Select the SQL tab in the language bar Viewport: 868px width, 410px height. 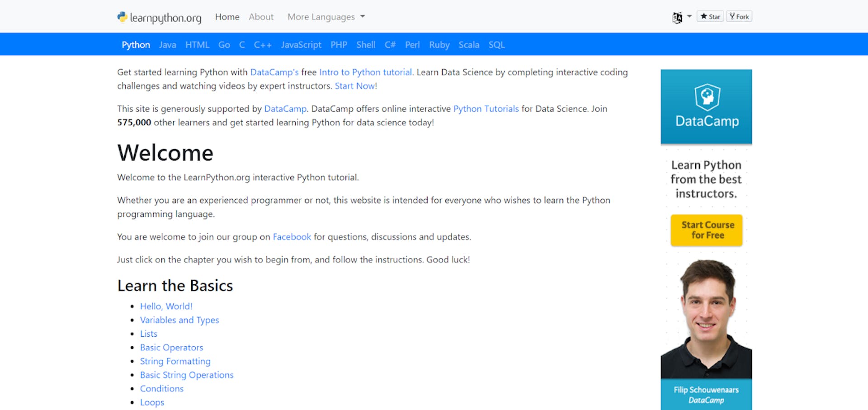[496, 45]
